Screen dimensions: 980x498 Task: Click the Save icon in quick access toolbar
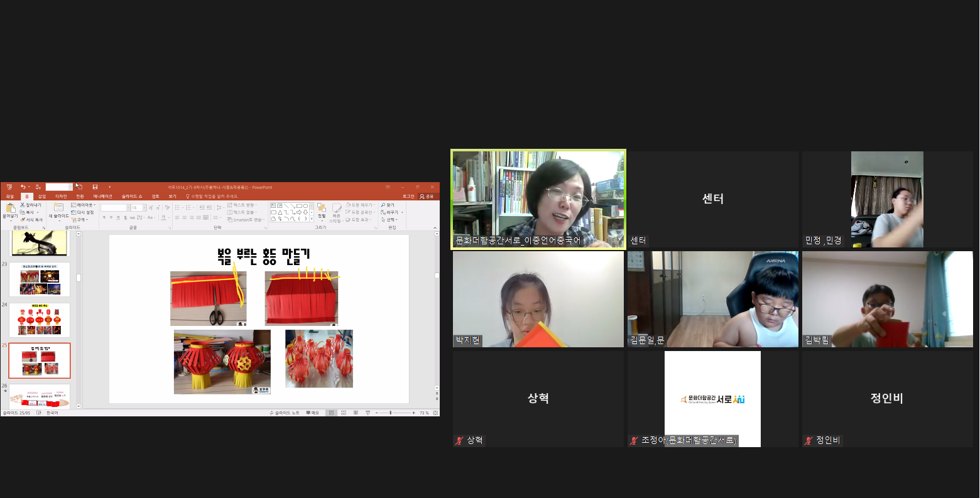click(x=95, y=187)
